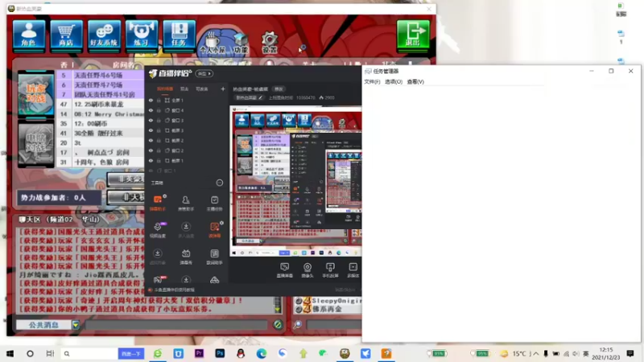Select the 电脑对战 computer battle mode
Screen dimensions: 644x362
tap(35, 144)
